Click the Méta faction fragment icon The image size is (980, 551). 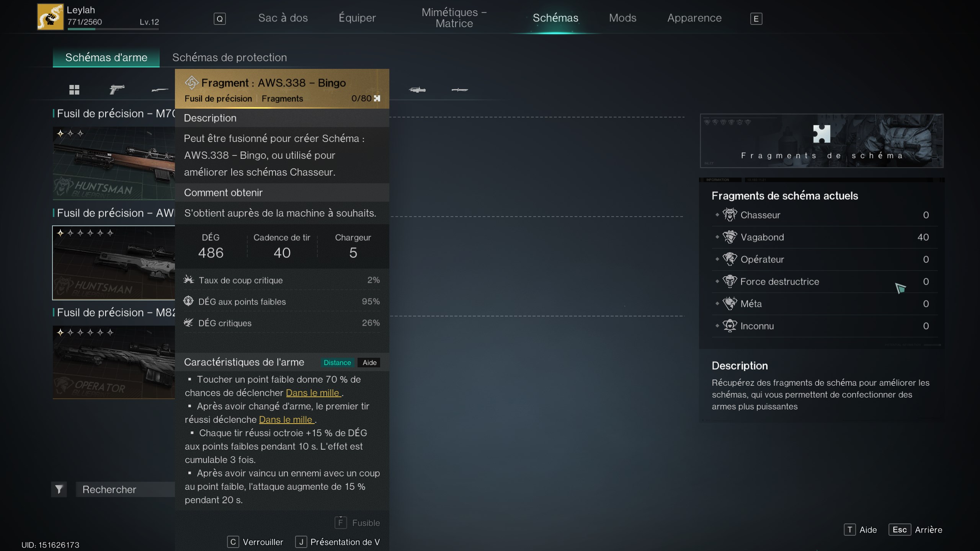pos(730,303)
